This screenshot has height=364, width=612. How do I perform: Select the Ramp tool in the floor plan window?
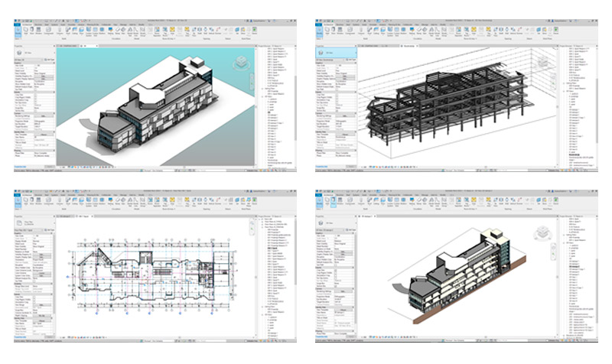[118, 201]
